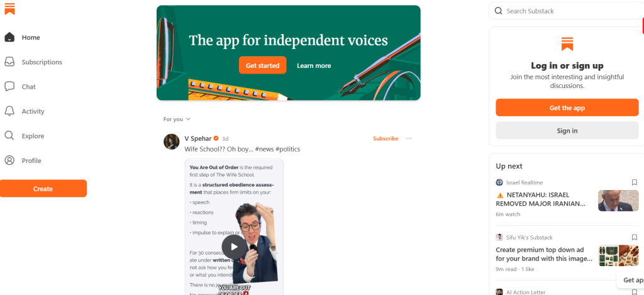Go to Profile in sidebar
Image resolution: width=644 pixels, height=295 pixels.
pos(31,160)
